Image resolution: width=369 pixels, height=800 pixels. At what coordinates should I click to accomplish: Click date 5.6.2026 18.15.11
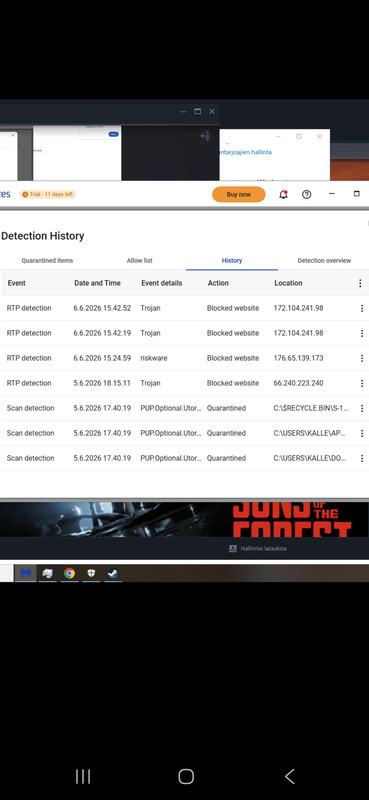point(102,383)
